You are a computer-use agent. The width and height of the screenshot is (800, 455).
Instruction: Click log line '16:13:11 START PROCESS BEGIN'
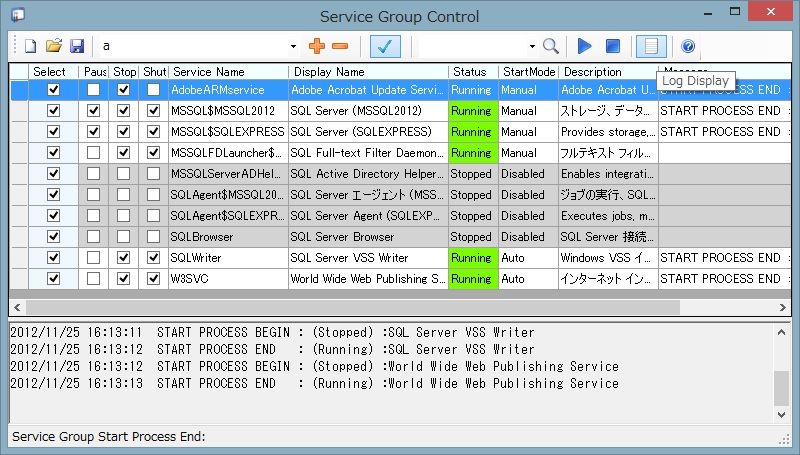click(x=272, y=333)
